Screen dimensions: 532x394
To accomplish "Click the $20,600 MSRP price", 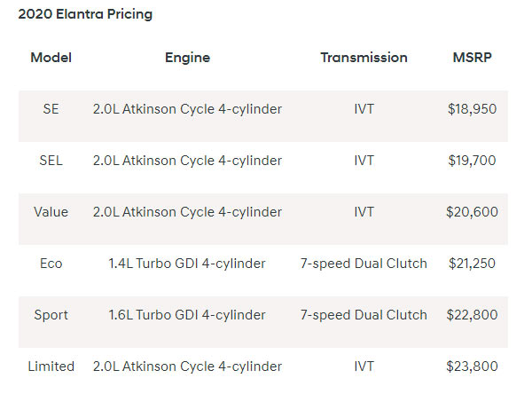I will tap(472, 212).
